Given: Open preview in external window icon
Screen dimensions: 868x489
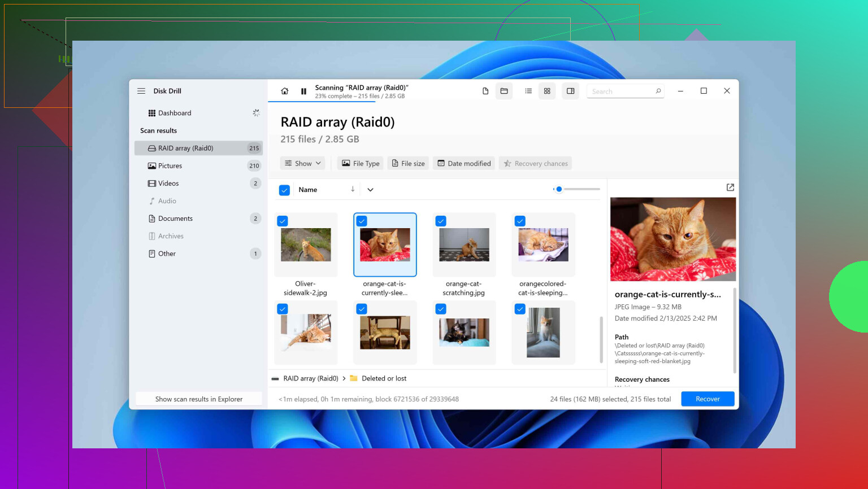Looking at the screenshot, I should 730,187.
